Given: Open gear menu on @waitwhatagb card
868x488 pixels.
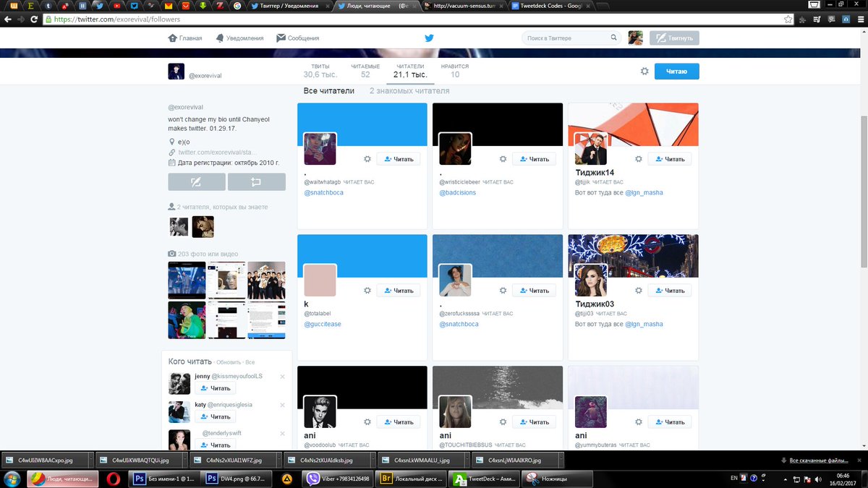Looking at the screenshot, I should pyautogui.click(x=367, y=159).
